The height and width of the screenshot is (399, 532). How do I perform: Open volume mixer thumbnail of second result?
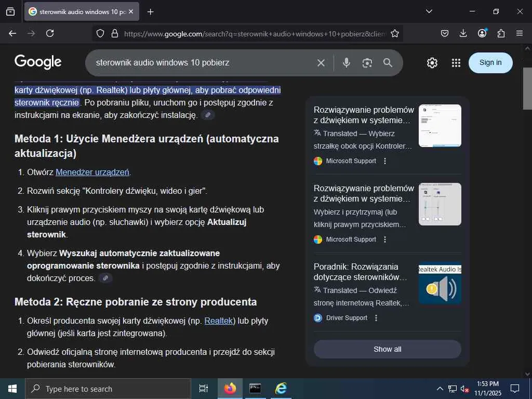(440, 204)
